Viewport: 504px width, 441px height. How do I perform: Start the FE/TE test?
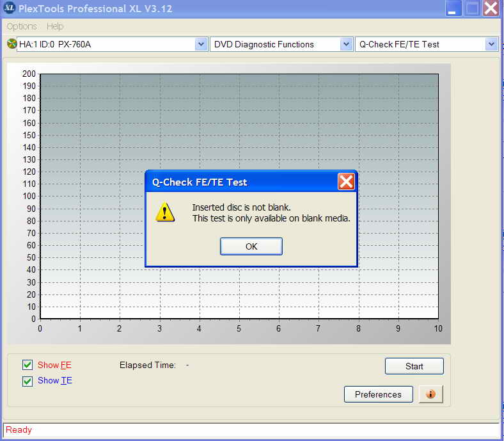[414, 366]
